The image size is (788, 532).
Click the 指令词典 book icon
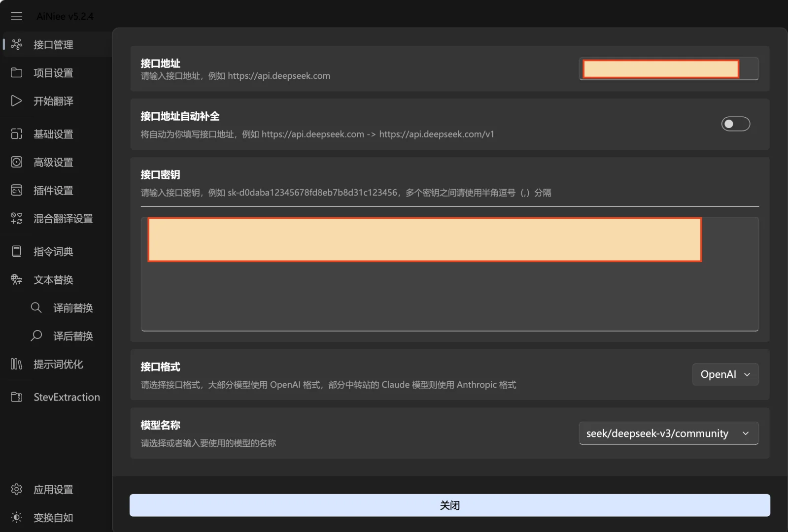pos(17,251)
